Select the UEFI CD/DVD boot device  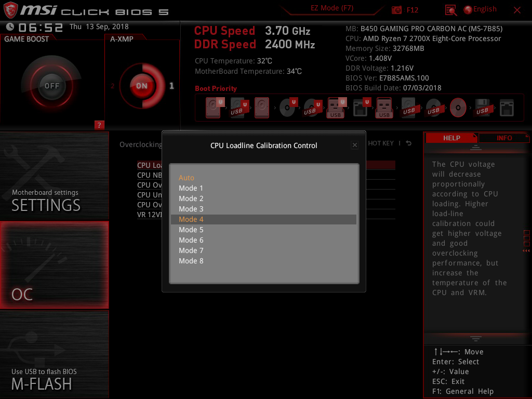click(x=288, y=108)
